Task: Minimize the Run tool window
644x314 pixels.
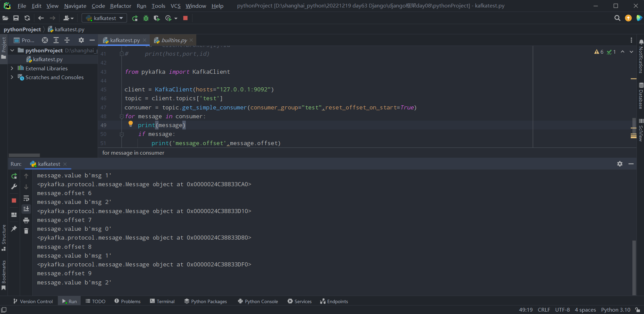Action: (631, 164)
